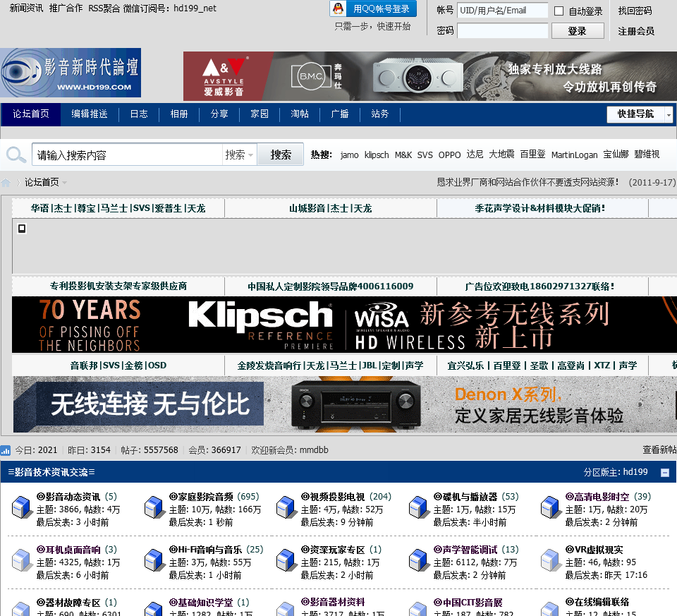Image resolution: width=677 pixels, height=616 pixels.
Task: Open 碟机与播放器 forum folder icon
Action: tap(419, 507)
